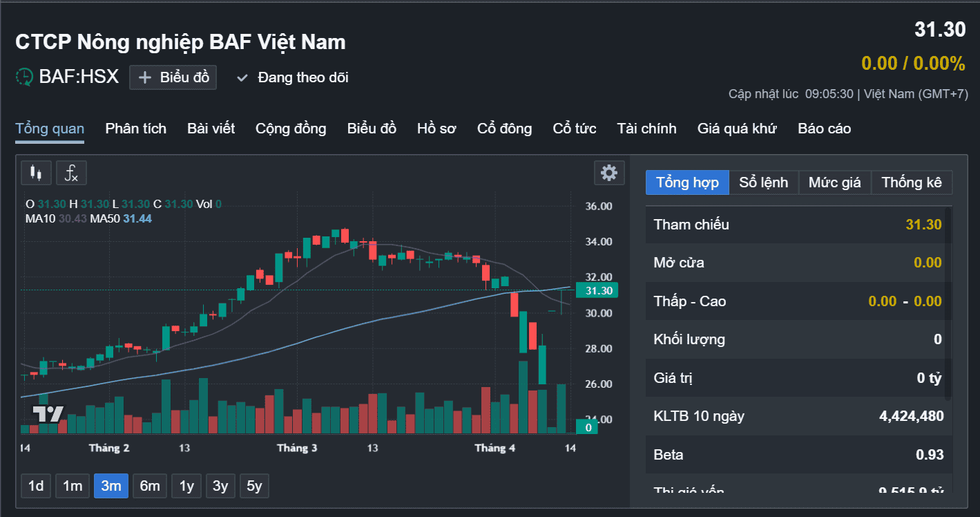Open the Tài chính tab

(646, 129)
